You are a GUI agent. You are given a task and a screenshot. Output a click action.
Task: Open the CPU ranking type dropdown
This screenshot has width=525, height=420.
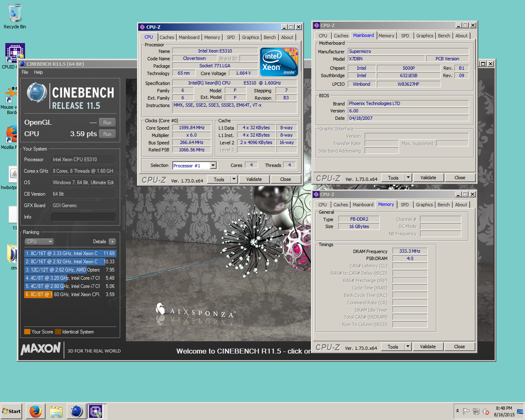tap(39, 242)
